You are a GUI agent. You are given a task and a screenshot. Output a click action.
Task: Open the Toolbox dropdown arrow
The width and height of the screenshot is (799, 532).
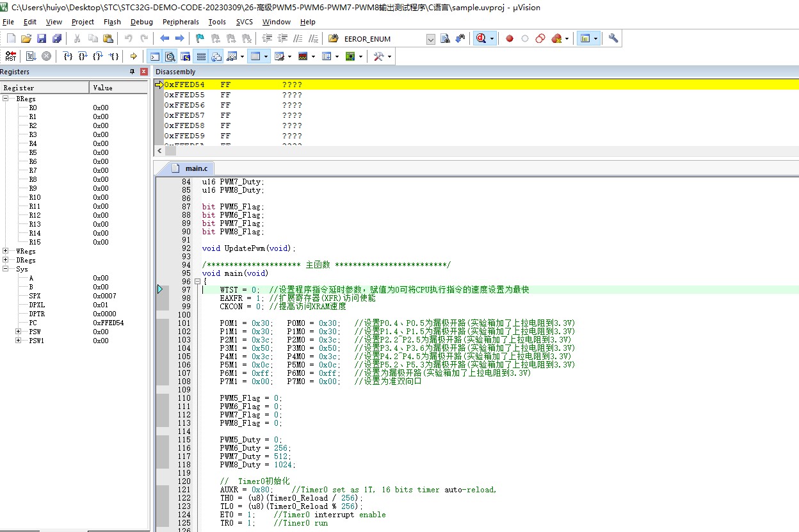[389, 56]
